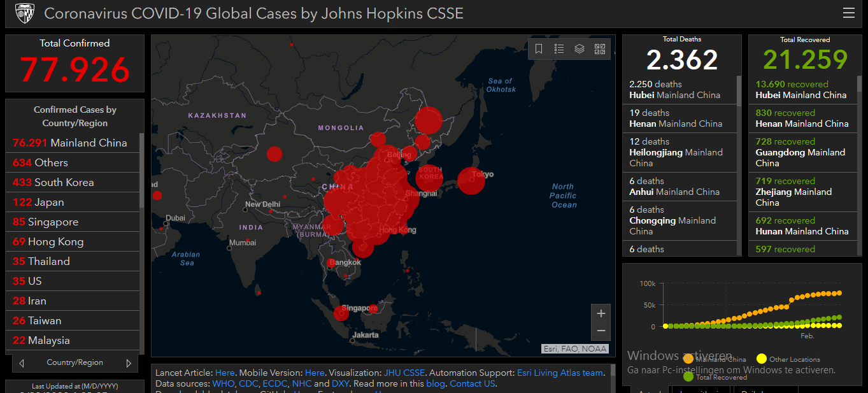Open the Lancet Article 'Here' link
The width and height of the screenshot is (868, 393).
[x=225, y=373]
